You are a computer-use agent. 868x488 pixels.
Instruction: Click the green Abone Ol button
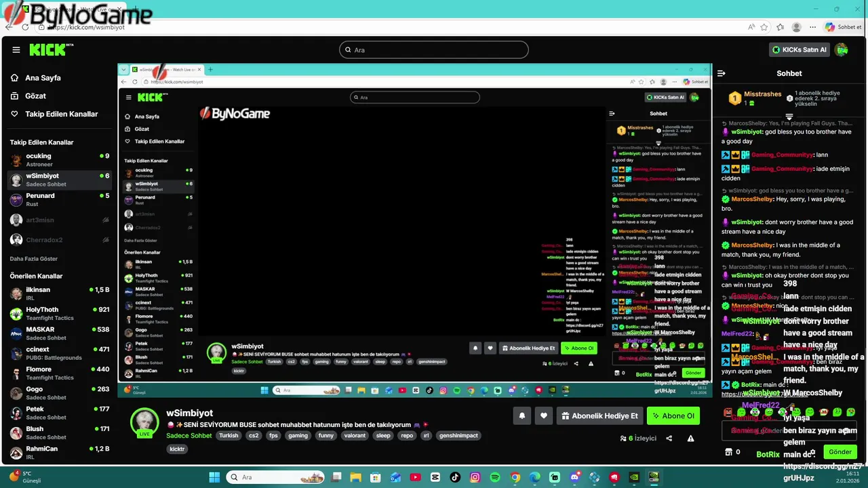click(x=673, y=415)
